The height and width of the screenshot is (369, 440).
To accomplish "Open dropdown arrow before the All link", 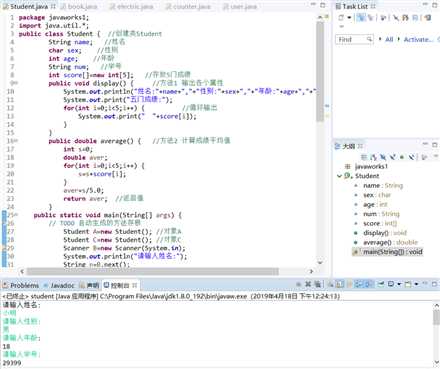I will (x=380, y=39).
